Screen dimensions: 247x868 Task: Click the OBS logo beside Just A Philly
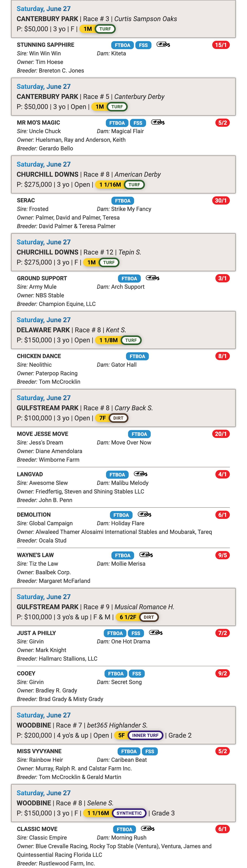point(156,633)
